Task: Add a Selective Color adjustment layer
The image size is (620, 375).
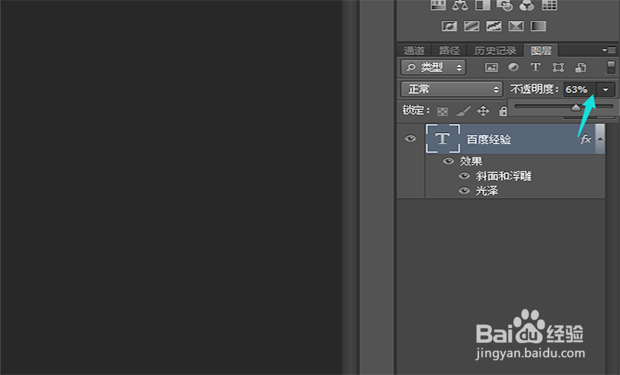Action: click(516, 26)
